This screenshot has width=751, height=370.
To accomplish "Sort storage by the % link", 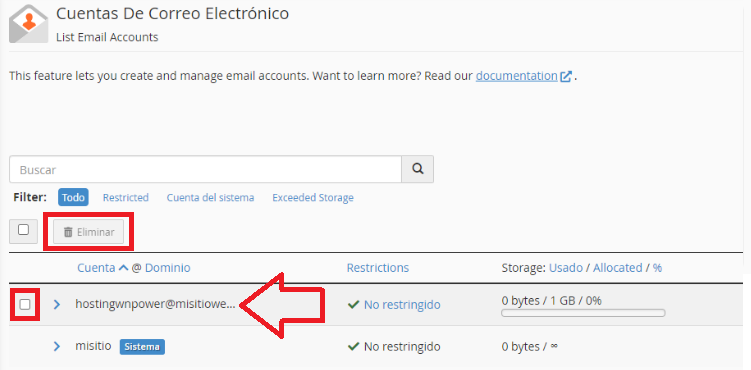I will pos(657,268).
